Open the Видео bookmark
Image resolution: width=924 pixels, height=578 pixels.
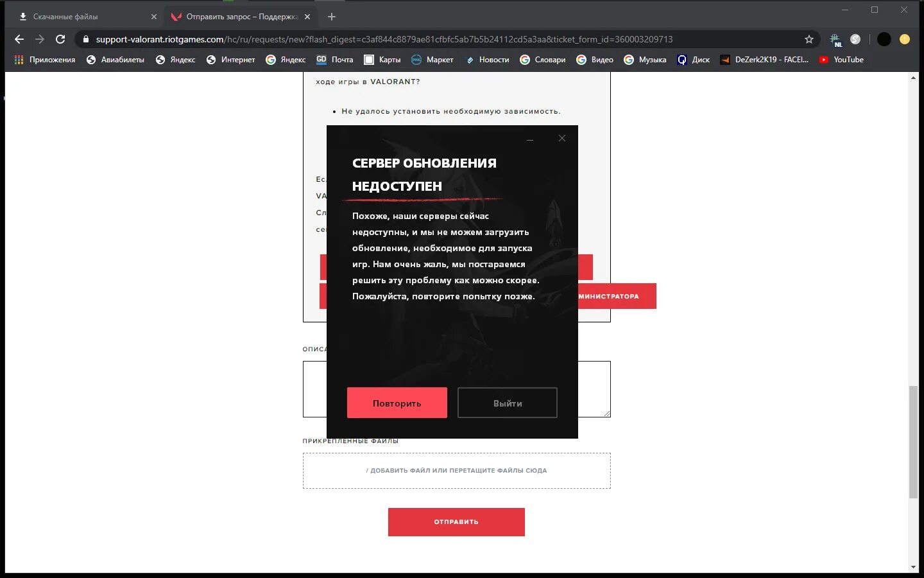pyautogui.click(x=595, y=60)
